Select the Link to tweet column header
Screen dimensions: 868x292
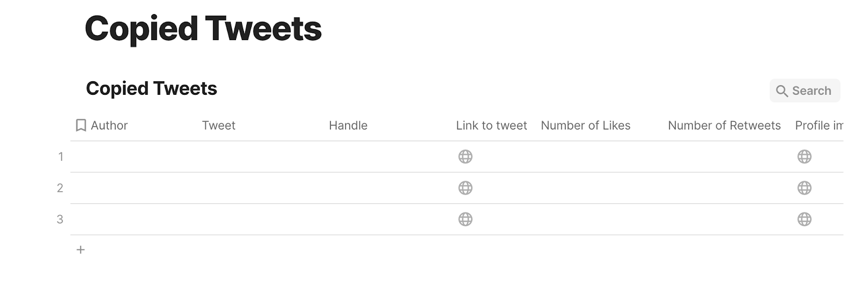pyautogui.click(x=492, y=126)
